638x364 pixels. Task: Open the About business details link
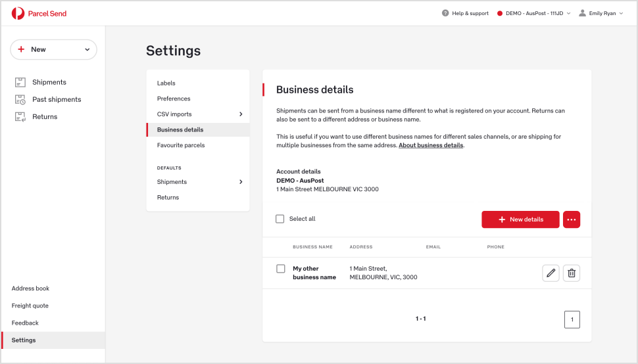431,145
